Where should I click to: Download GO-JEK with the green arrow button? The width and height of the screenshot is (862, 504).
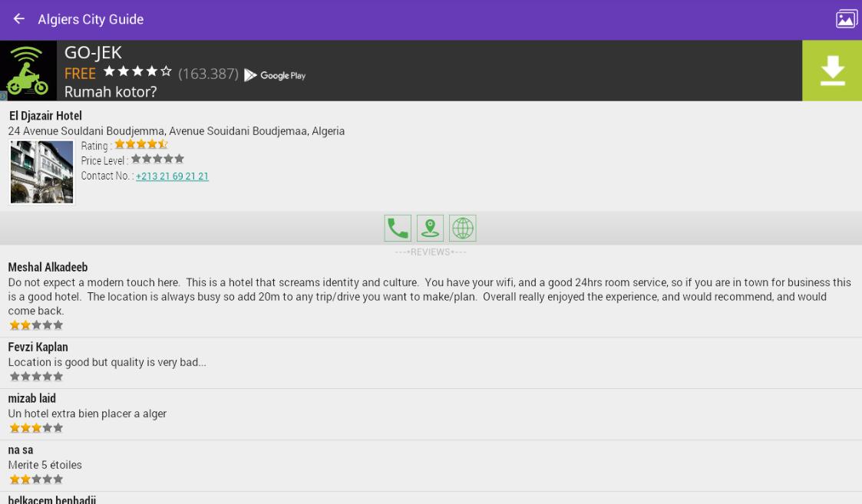coord(832,71)
